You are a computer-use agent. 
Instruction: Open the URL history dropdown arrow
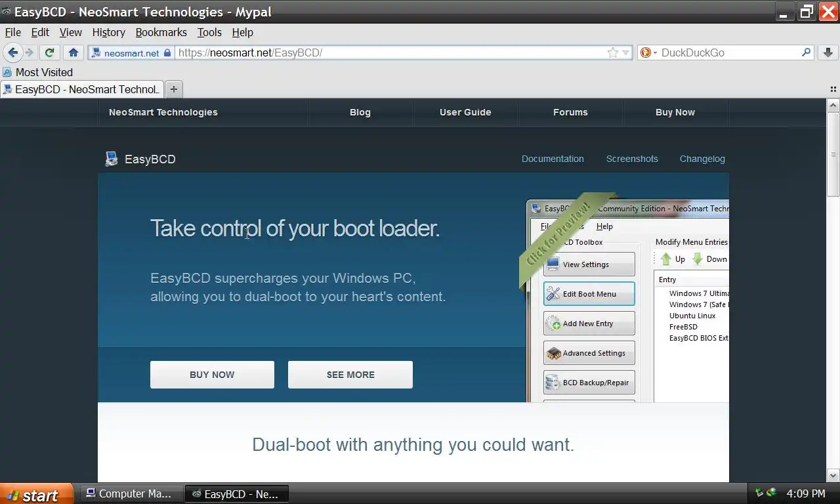coord(625,52)
